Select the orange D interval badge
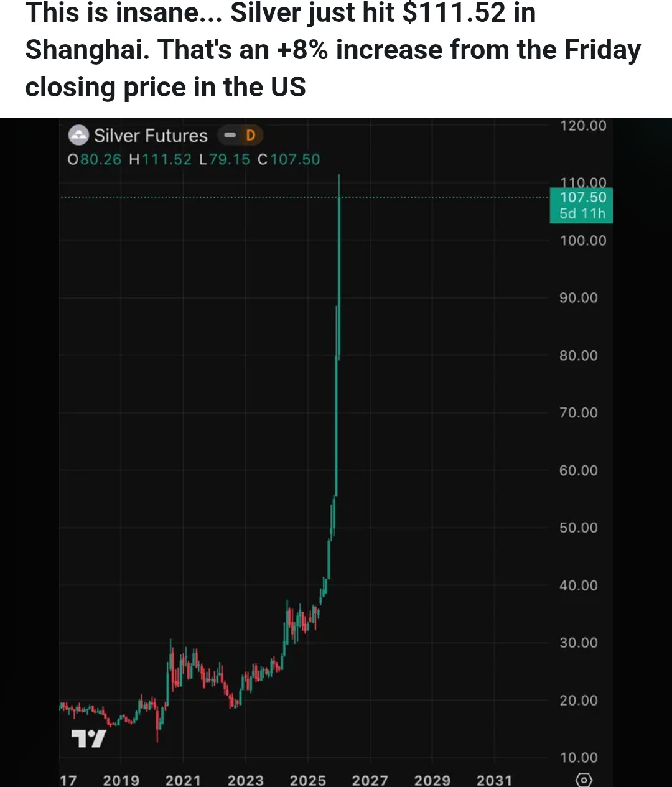The image size is (672, 787). tap(251, 135)
